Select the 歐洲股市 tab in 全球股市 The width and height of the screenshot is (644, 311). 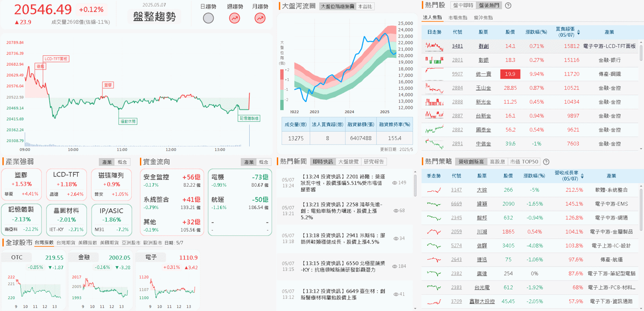click(152, 243)
